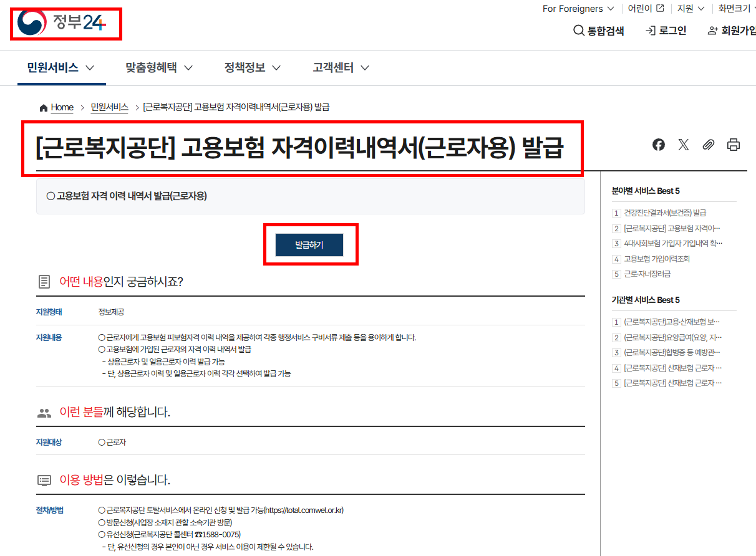Viewport: 756px width, 556px height.
Task: Share the page on X
Action: point(684,145)
